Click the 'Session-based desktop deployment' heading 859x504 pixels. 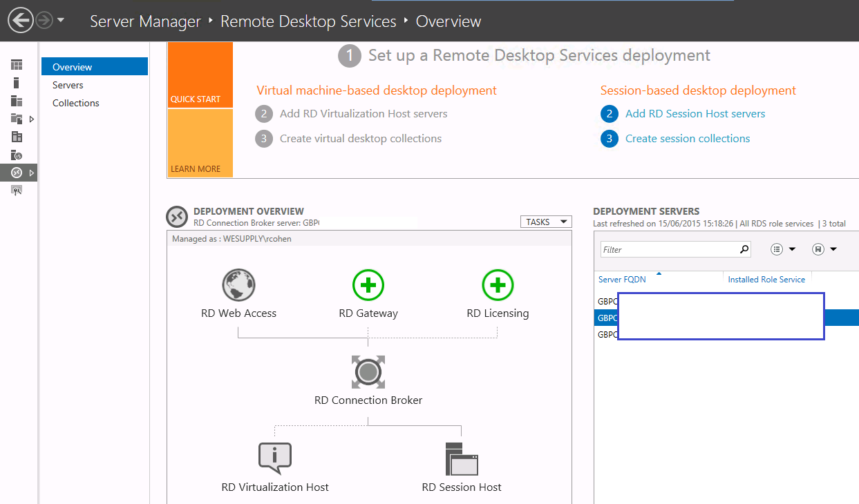698,90
